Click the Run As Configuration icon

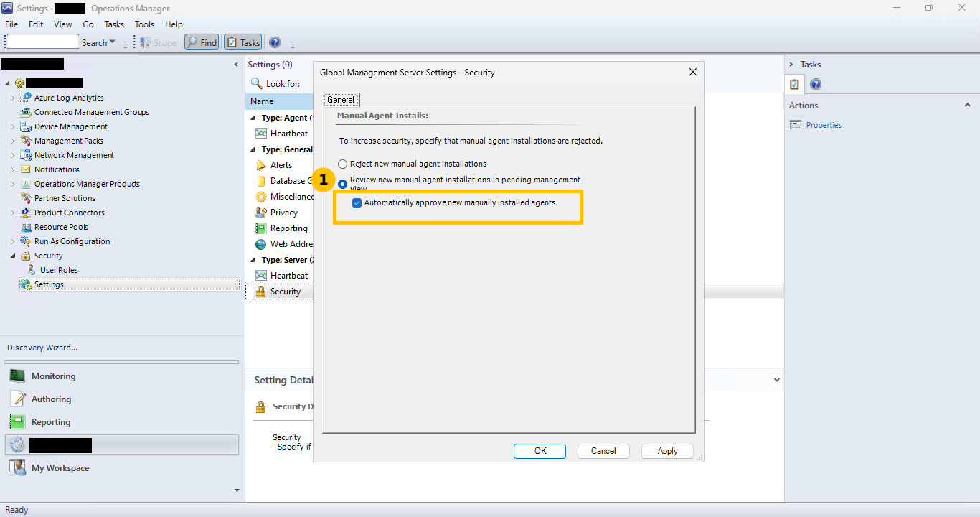coord(26,241)
